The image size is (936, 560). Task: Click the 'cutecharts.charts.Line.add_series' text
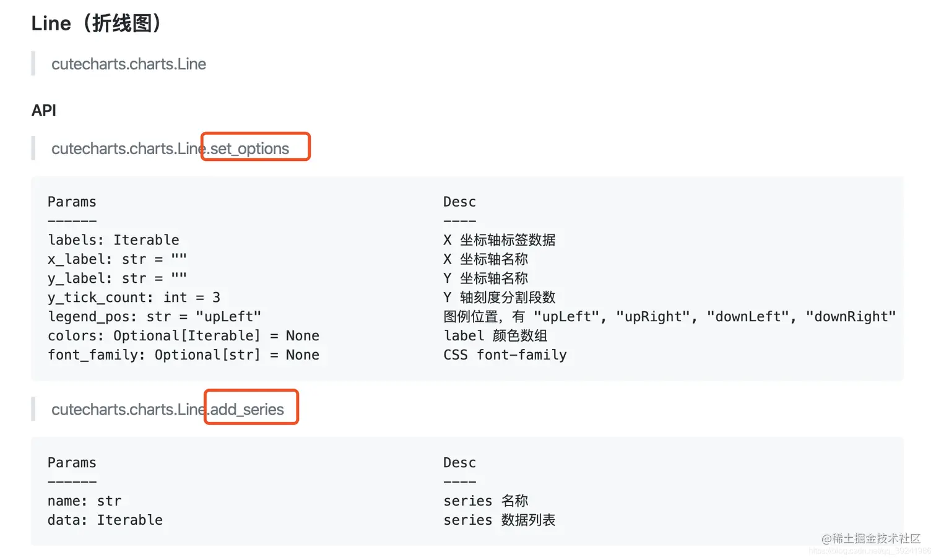(x=168, y=410)
